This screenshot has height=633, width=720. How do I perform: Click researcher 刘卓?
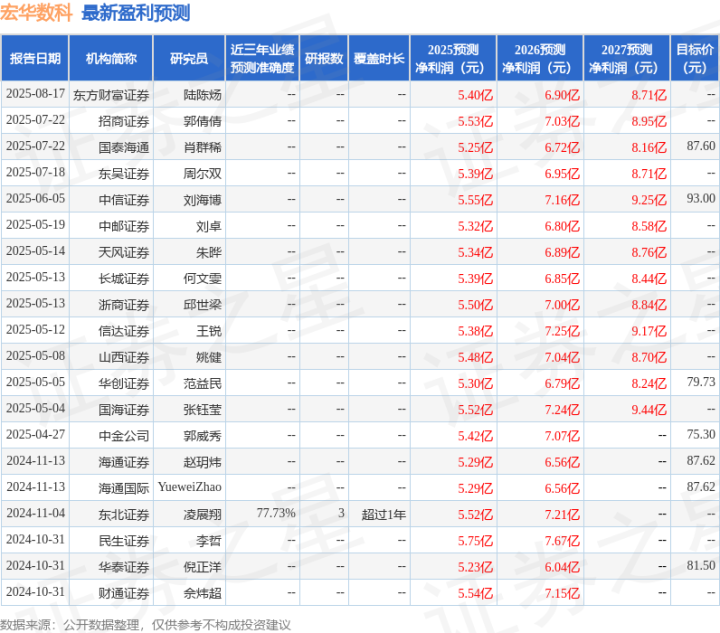pos(209,226)
